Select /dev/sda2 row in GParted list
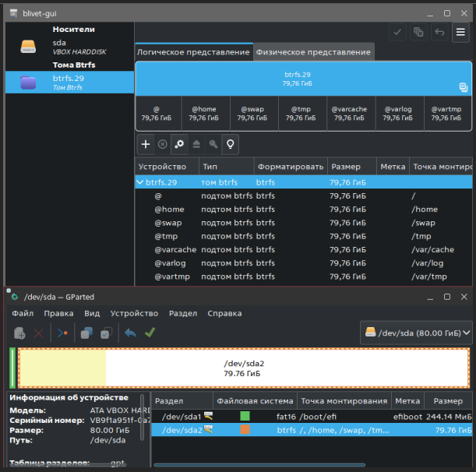476x472 pixels. (312, 430)
